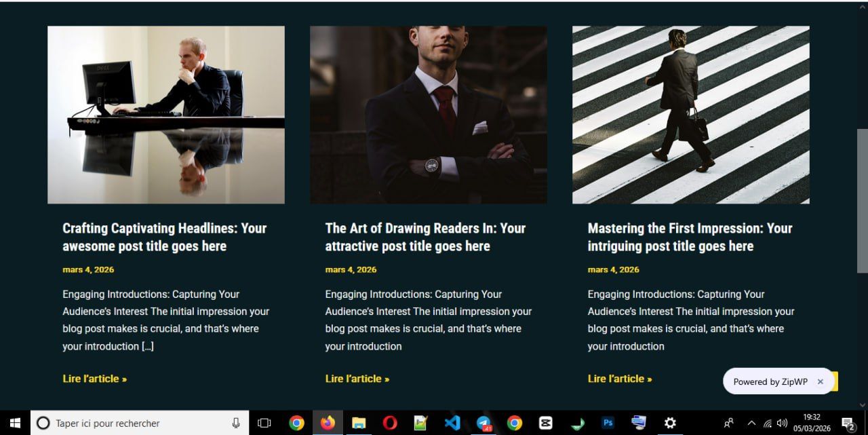The height and width of the screenshot is (435, 868).
Task: Click the microphone icon in search box
Action: point(236,423)
